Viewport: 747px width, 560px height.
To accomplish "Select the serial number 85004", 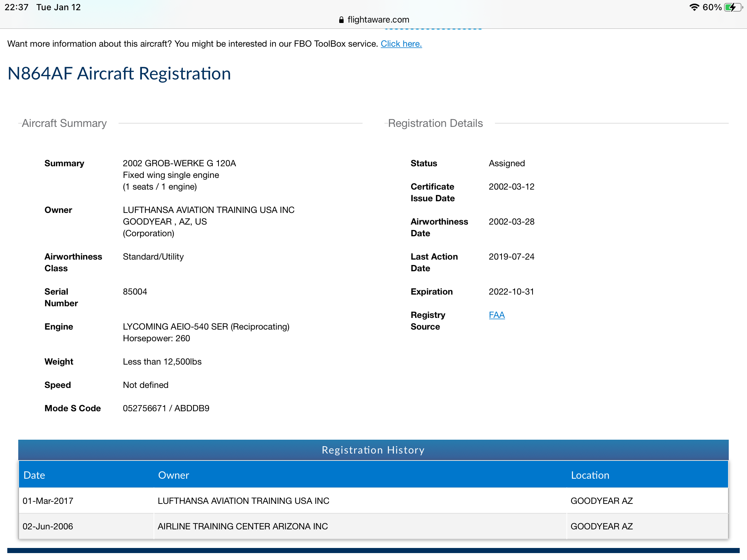I will (x=135, y=292).
